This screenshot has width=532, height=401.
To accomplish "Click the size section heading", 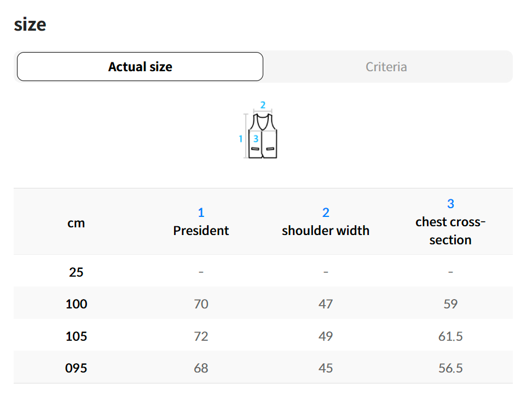I will (30, 25).
